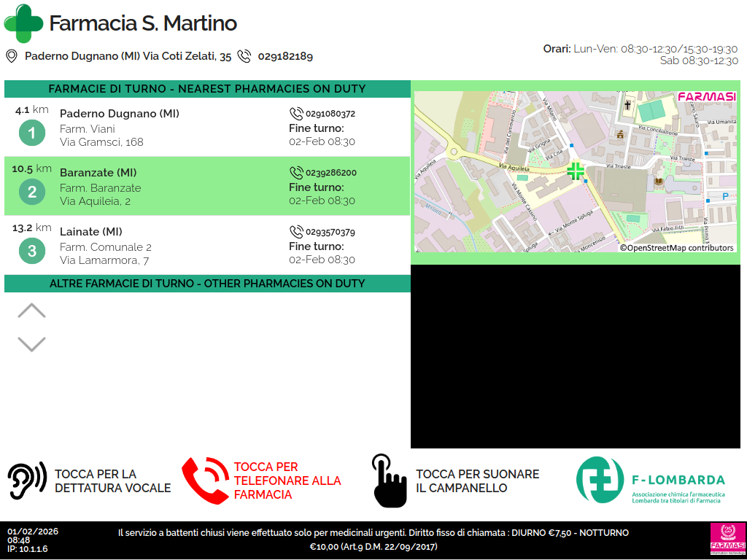Viewport: 747px width, 560px height.
Task: Tap the ear icon for voice dictation
Action: (x=27, y=481)
